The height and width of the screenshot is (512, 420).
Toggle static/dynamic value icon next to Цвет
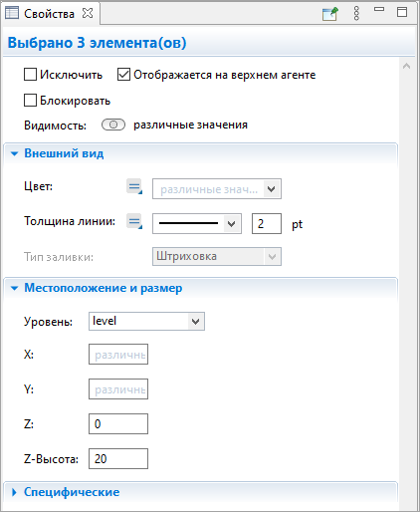(134, 186)
